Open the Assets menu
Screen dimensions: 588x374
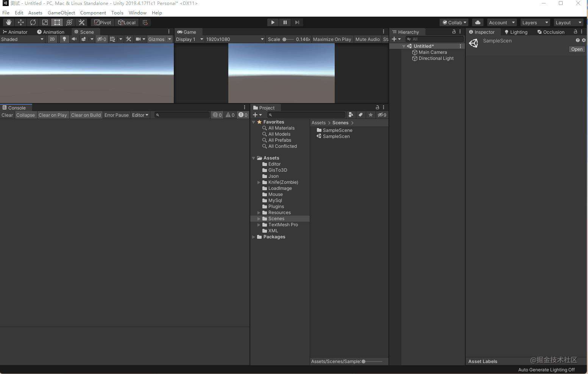pyautogui.click(x=35, y=13)
